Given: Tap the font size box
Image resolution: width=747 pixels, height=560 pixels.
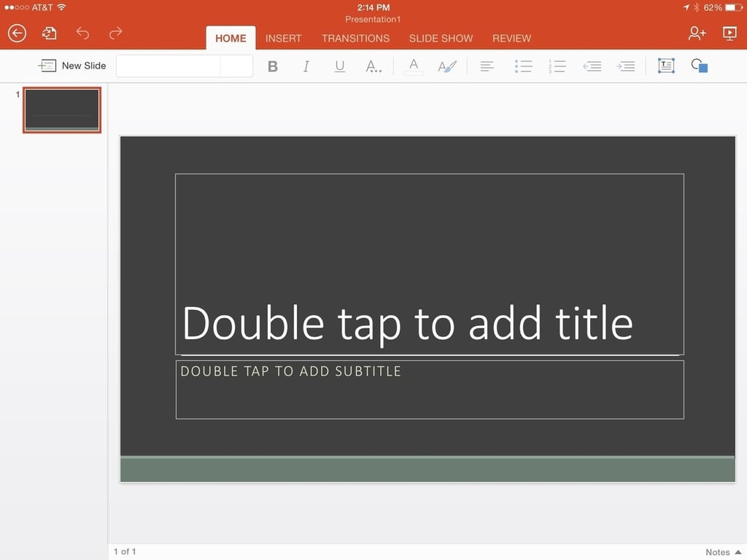Looking at the screenshot, I should pyautogui.click(x=236, y=66).
